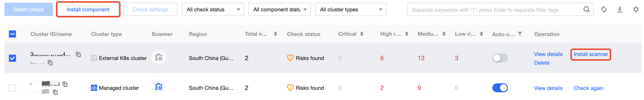Click scanner icon for Managed cluster
The width and height of the screenshot is (644, 100).
(x=159, y=87)
